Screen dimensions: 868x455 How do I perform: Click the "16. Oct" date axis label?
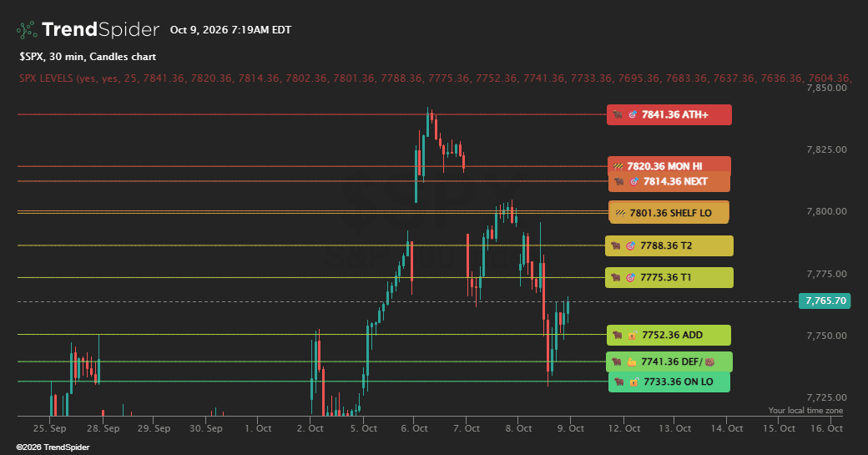point(826,428)
